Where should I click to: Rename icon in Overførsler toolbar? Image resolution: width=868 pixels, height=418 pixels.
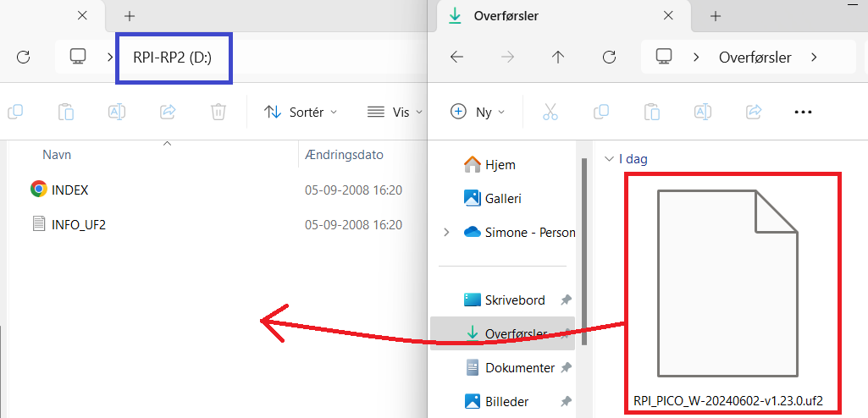pos(703,112)
